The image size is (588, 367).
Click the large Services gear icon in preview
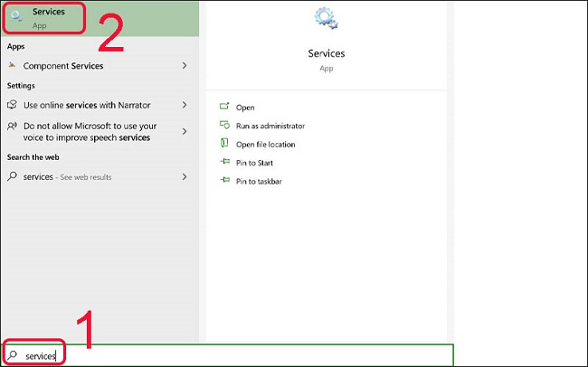(x=327, y=18)
